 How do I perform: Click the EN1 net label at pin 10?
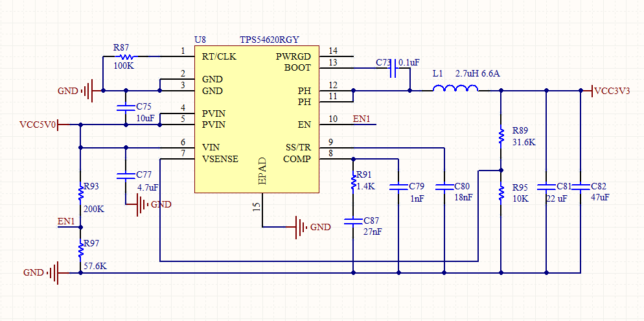tap(362, 119)
